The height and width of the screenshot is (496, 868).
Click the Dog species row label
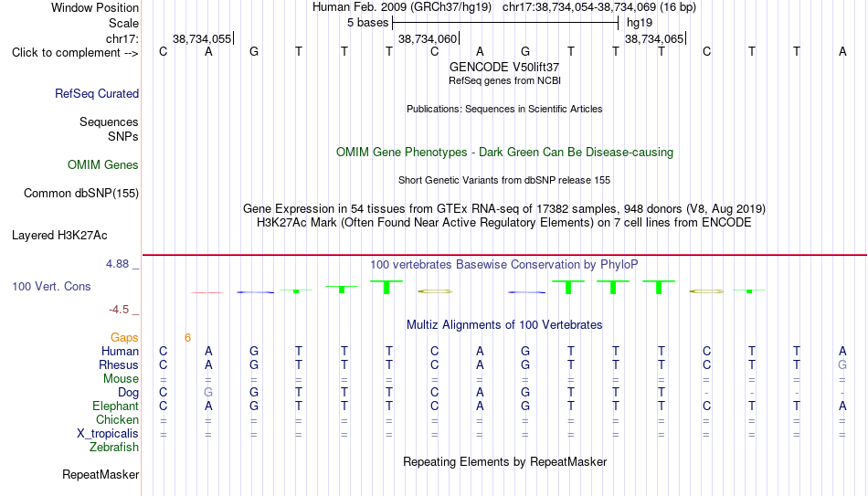tap(128, 393)
